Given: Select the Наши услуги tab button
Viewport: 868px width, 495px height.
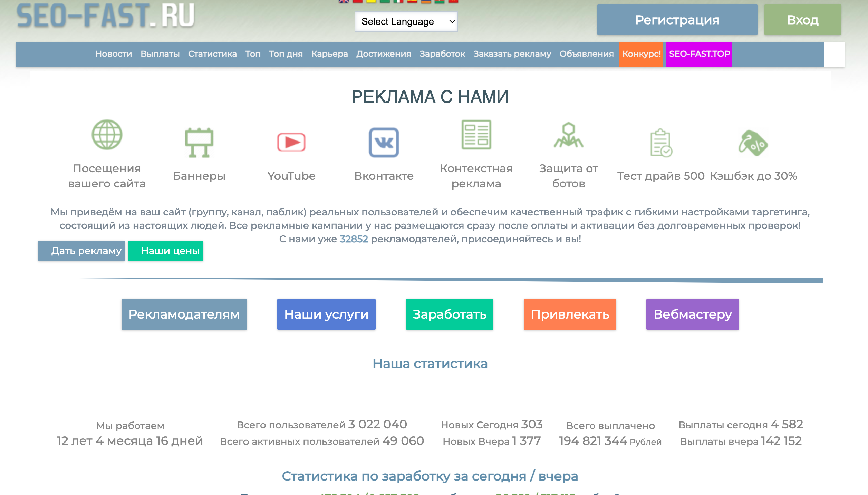Looking at the screenshot, I should click(x=326, y=314).
